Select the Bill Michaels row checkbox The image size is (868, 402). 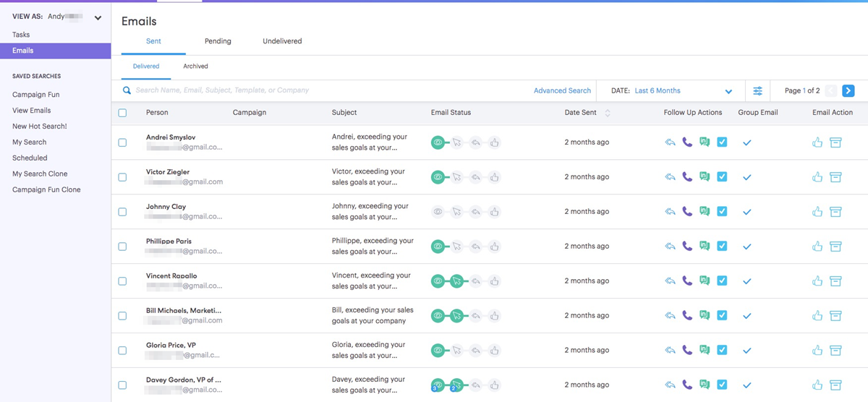[122, 316]
